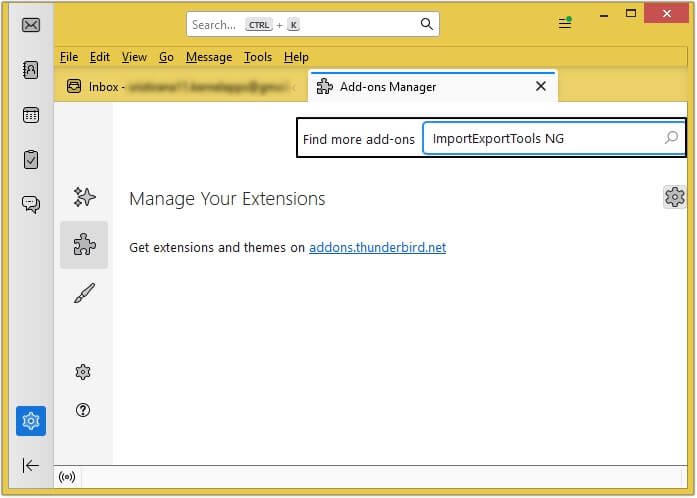Open the Message menu

[x=209, y=57]
